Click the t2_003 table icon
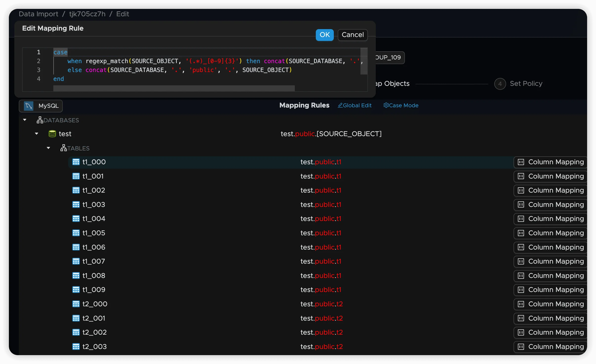Image resolution: width=596 pixels, height=364 pixels. click(76, 347)
